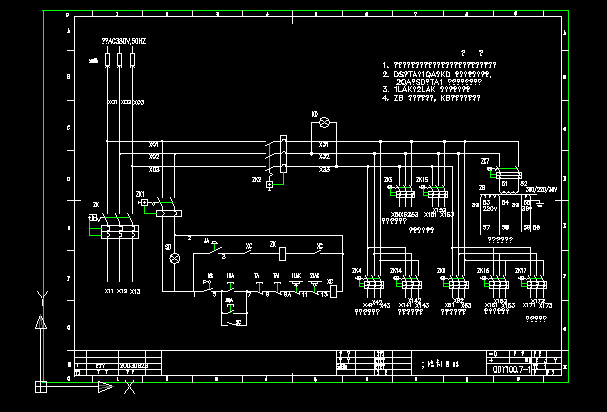Select the ZK17 breaker block
Image resolution: width=607 pixels, height=412 pixels.
537,285
